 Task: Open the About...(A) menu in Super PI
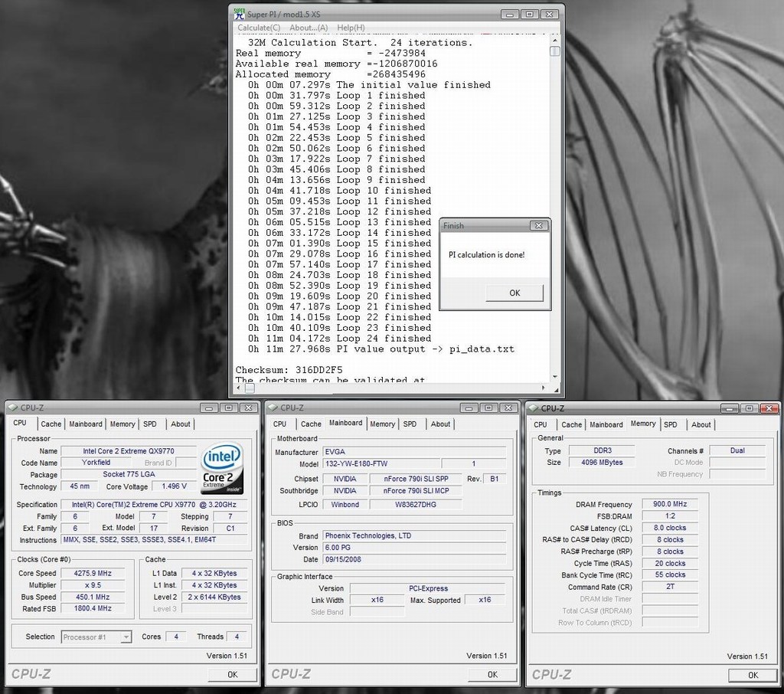pyautogui.click(x=309, y=28)
